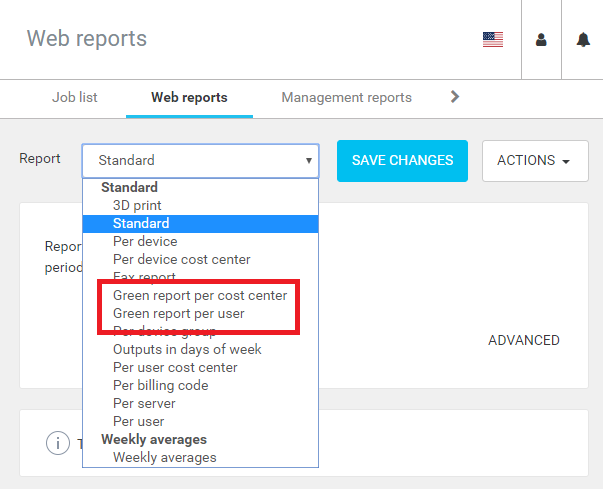Click the info circle icon
The height and width of the screenshot is (489, 603).
tap(57, 443)
